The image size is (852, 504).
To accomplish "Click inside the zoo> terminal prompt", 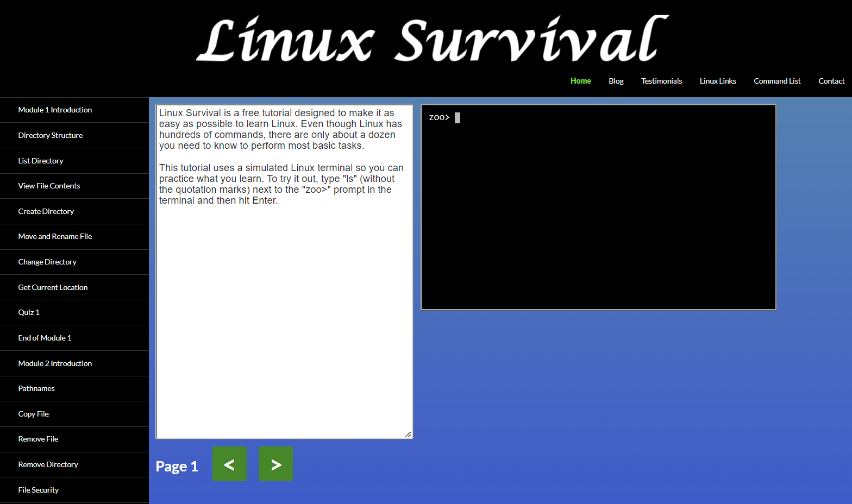I will (x=598, y=206).
